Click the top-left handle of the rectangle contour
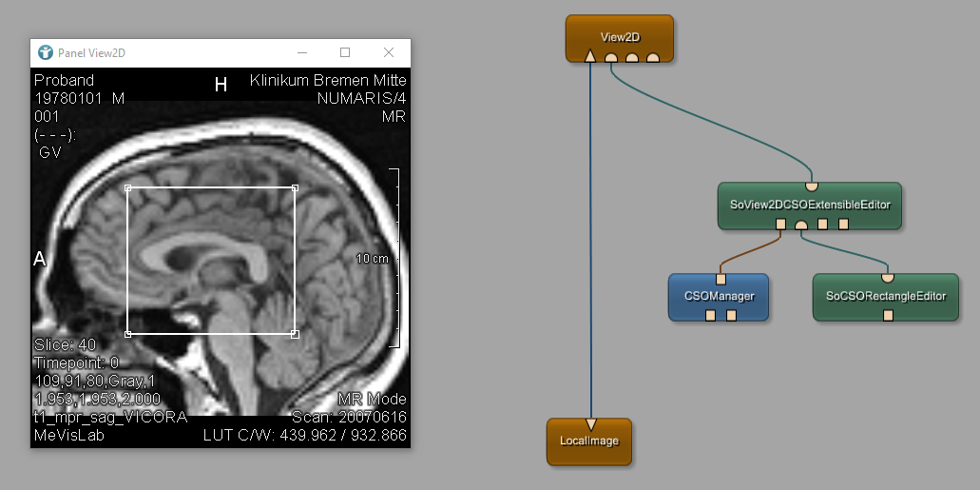Viewport: 980px width, 490px height. click(128, 188)
